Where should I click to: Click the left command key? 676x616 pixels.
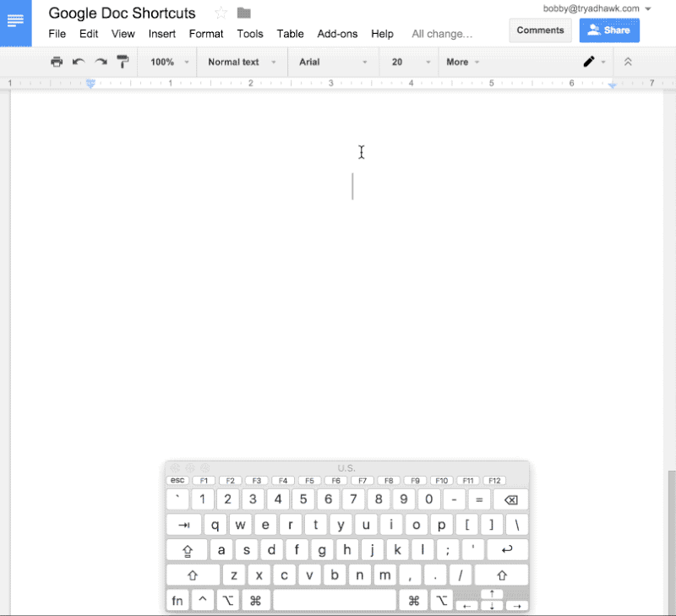pos(255,601)
